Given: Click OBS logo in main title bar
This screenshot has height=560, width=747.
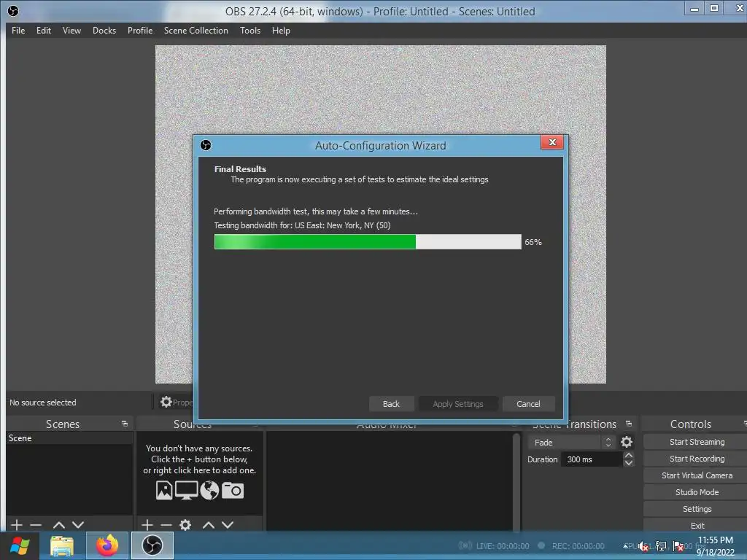Looking at the screenshot, I should pos(13,11).
